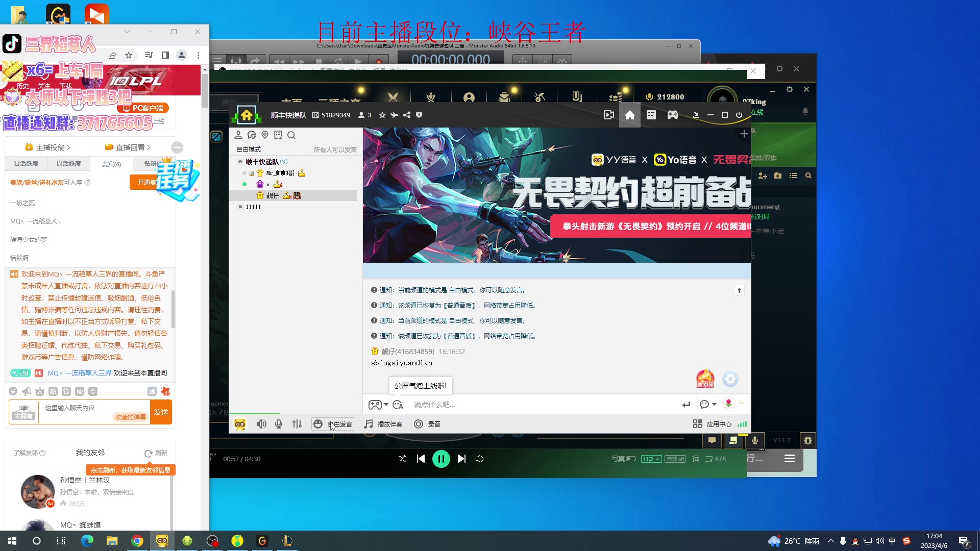Check the YY network signal bars indicator

pyautogui.click(x=742, y=424)
